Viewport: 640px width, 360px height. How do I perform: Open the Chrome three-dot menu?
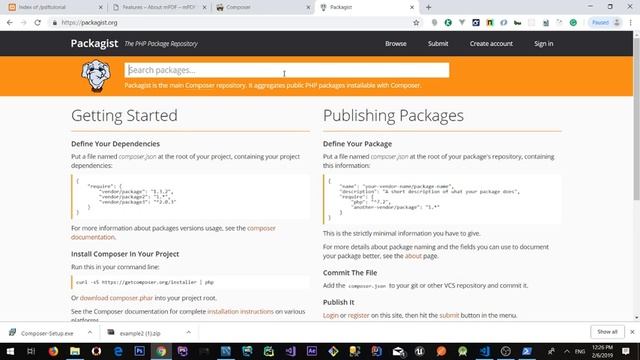(631, 23)
